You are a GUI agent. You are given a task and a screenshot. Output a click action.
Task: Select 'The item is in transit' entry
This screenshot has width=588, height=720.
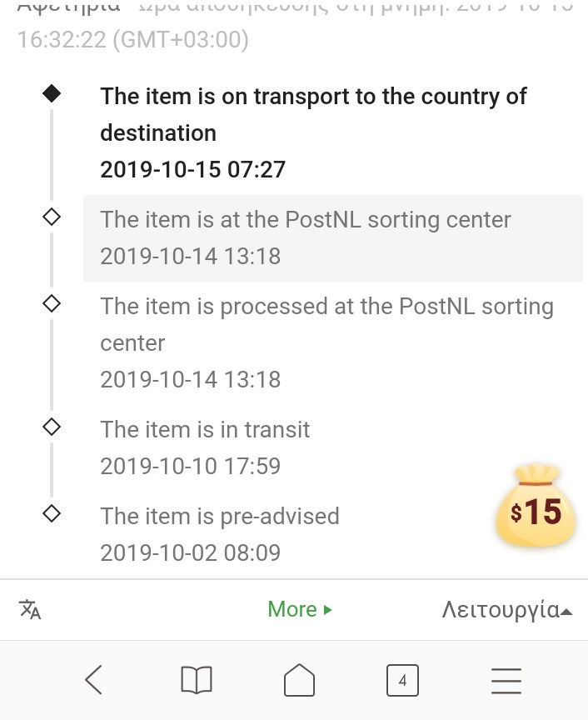[x=205, y=429]
